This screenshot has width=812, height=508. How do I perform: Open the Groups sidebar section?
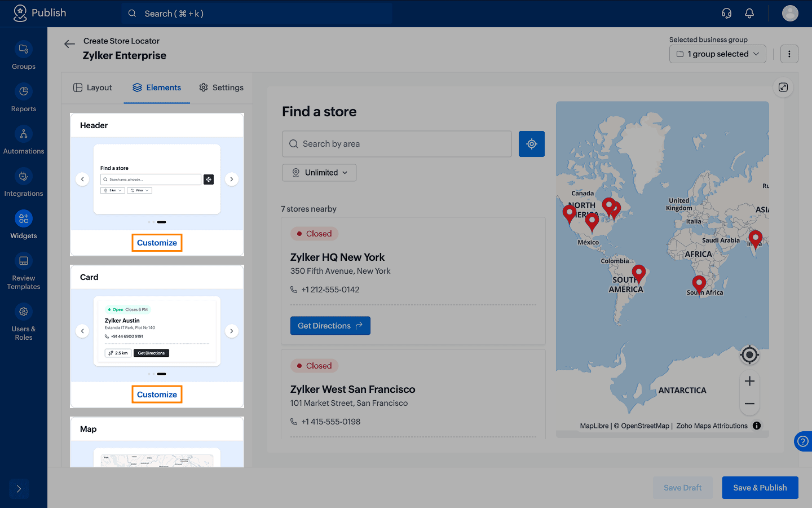pyautogui.click(x=24, y=56)
